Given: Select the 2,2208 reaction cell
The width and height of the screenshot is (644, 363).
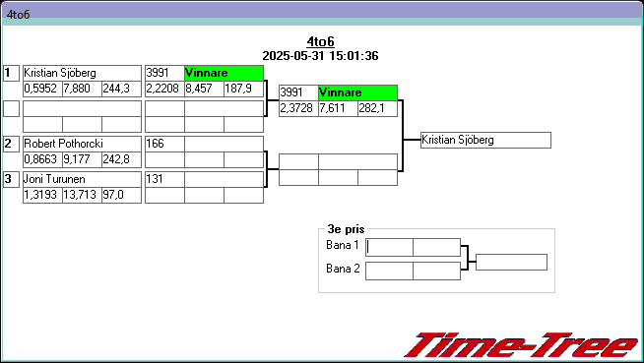Looking at the screenshot, I should click(x=164, y=89).
